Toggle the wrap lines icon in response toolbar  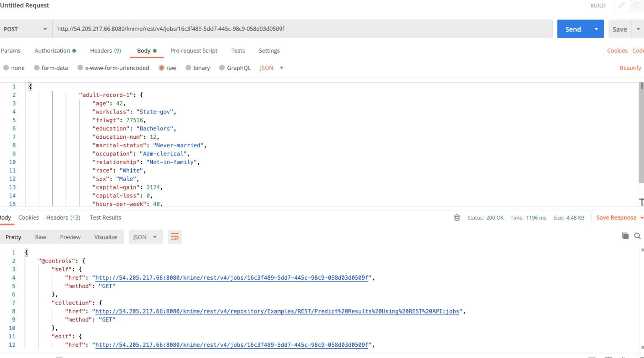point(175,237)
